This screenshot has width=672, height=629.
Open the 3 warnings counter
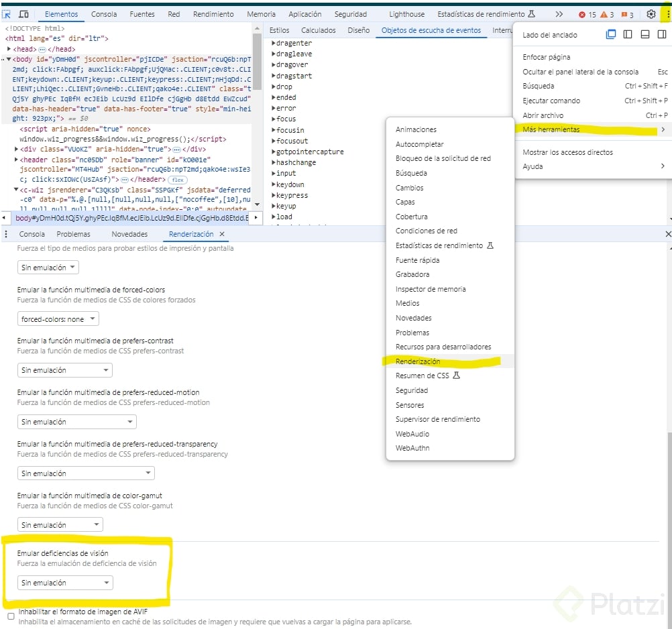coord(607,15)
